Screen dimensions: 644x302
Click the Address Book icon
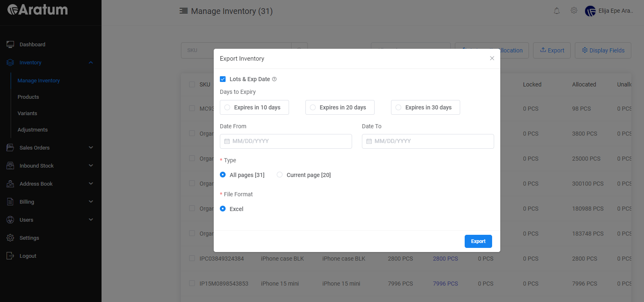[x=10, y=184]
